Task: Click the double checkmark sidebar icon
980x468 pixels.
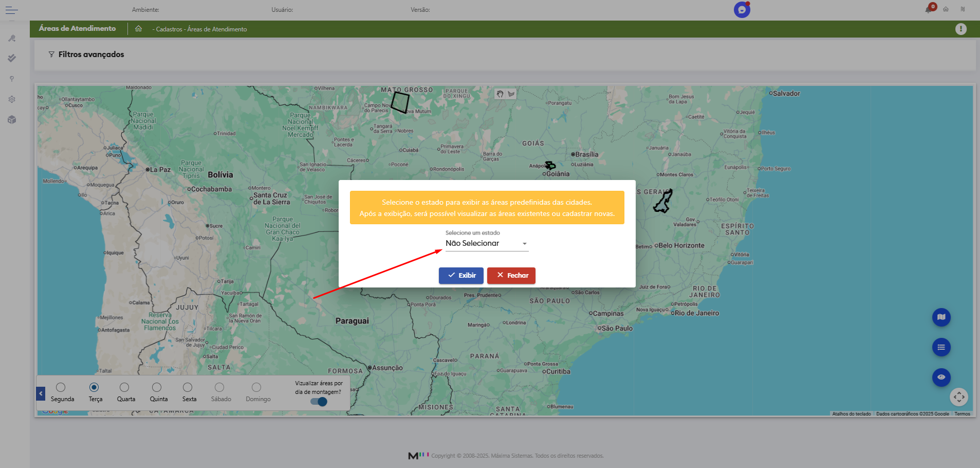Action: pos(12,58)
